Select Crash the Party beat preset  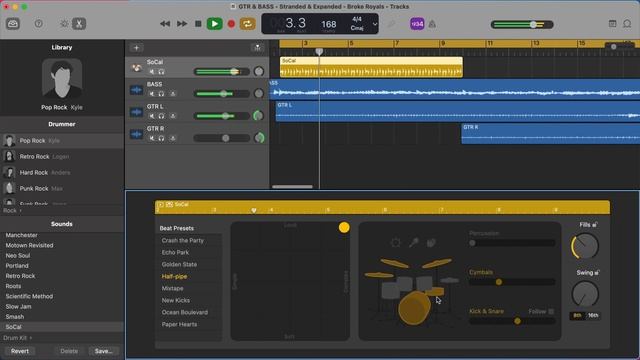182,240
